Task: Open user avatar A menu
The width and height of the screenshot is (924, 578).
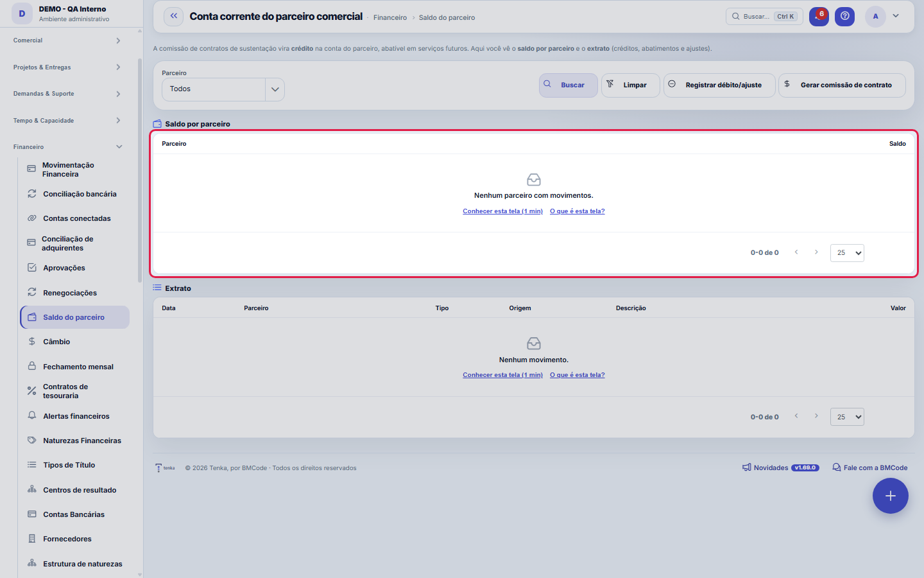Action: (x=875, y=17)
